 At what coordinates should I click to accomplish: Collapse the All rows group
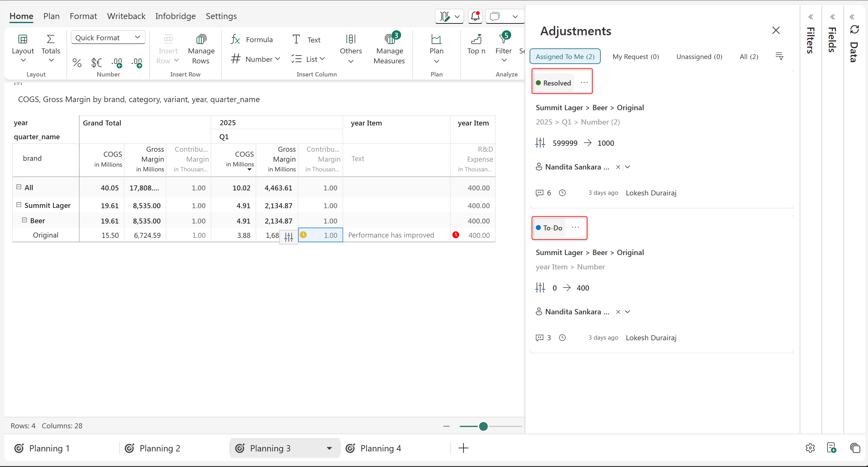[19, 187]
